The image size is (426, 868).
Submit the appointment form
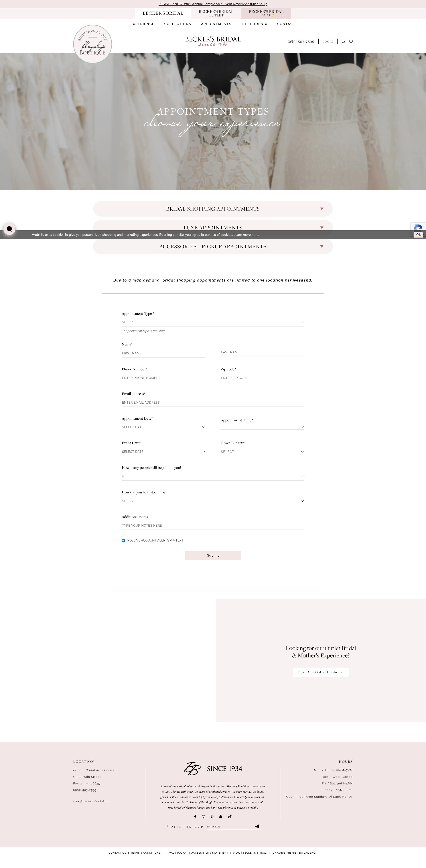(x=213, y=555)
